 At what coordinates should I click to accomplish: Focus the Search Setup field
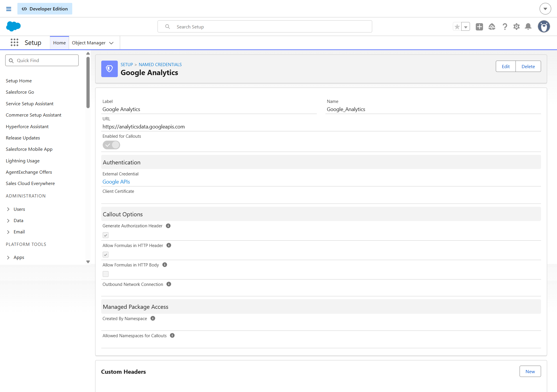265,27
